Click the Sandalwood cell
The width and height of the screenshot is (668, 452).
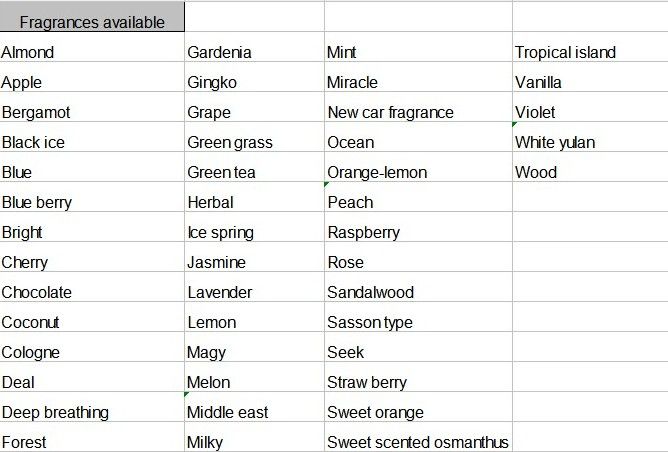tap(370, 292)
